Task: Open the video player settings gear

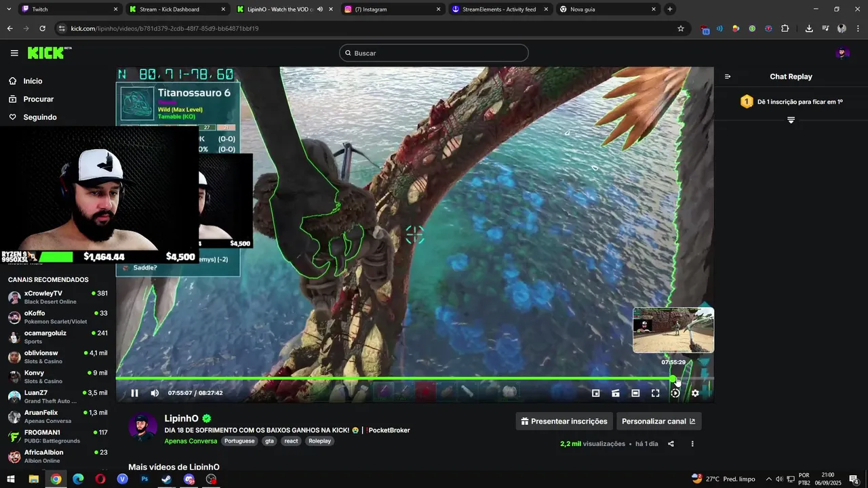Action: pyautogui.click(x=695, y=393)
